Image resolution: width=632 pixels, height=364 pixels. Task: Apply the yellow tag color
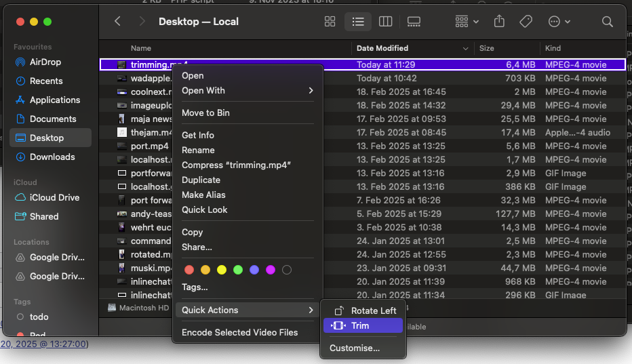[222, 270]
